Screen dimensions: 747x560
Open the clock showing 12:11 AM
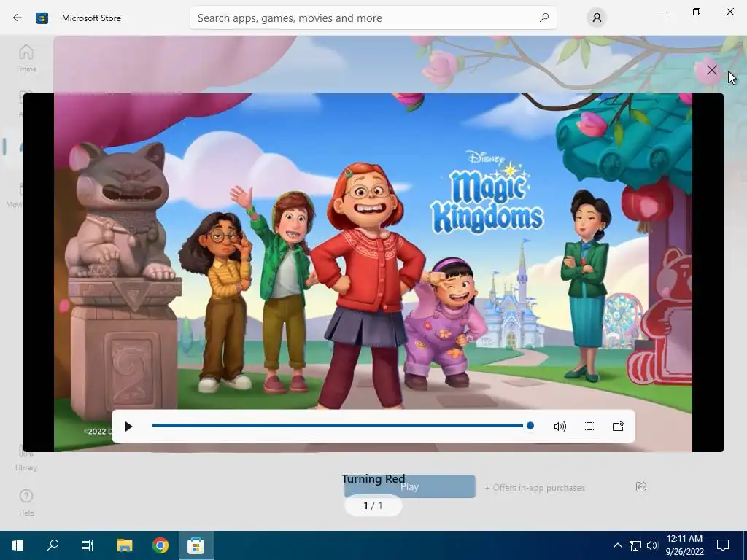click(x=684, y=545)
